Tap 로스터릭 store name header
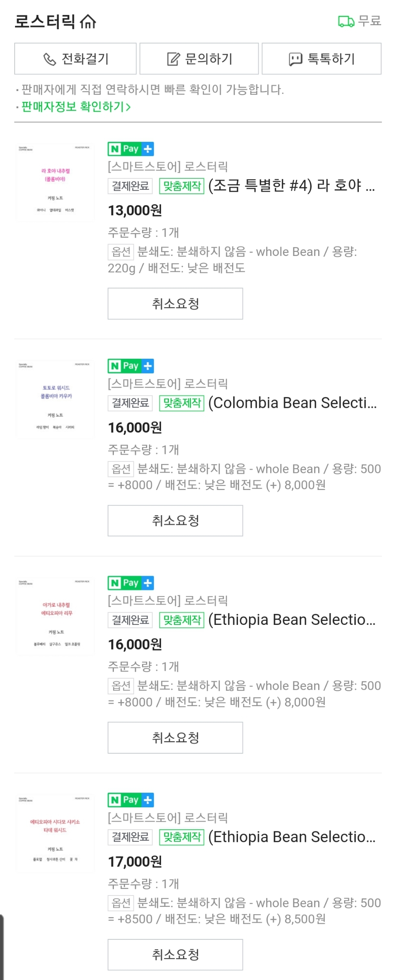The image size is (395, 980). pyautogui.click(x=45, y=22)
